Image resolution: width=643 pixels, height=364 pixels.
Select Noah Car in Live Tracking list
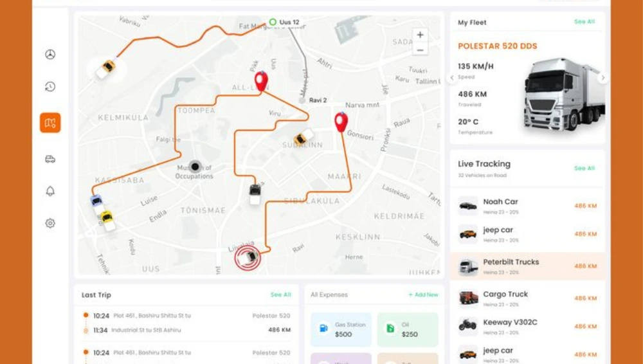tap(527, 206)
